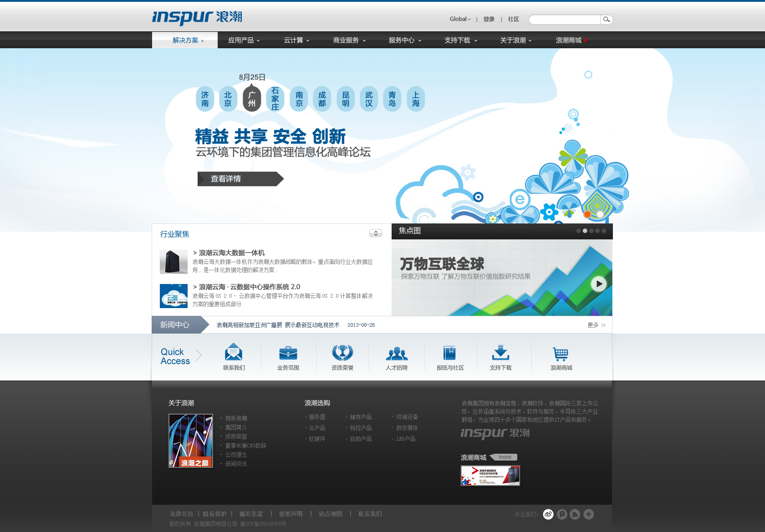
Task: Open the Global region dropdown
Action: click(460, 19)
